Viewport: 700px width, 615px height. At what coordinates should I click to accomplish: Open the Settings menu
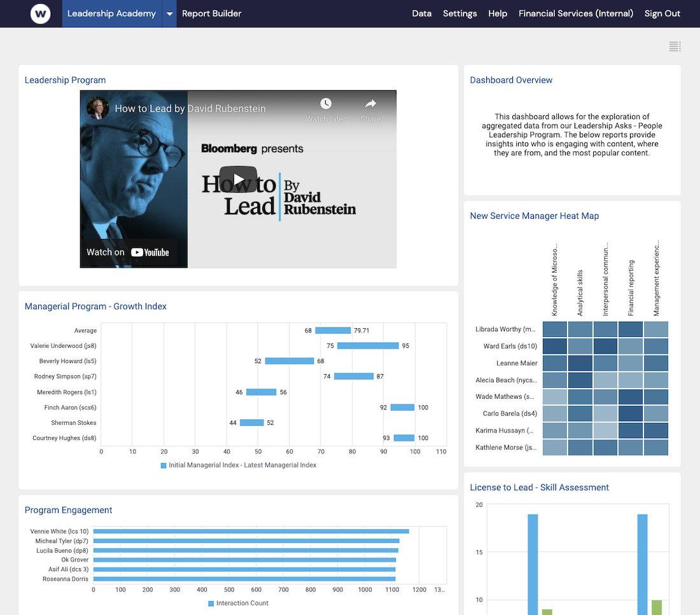pyautogui.click(x=459, y=13)
